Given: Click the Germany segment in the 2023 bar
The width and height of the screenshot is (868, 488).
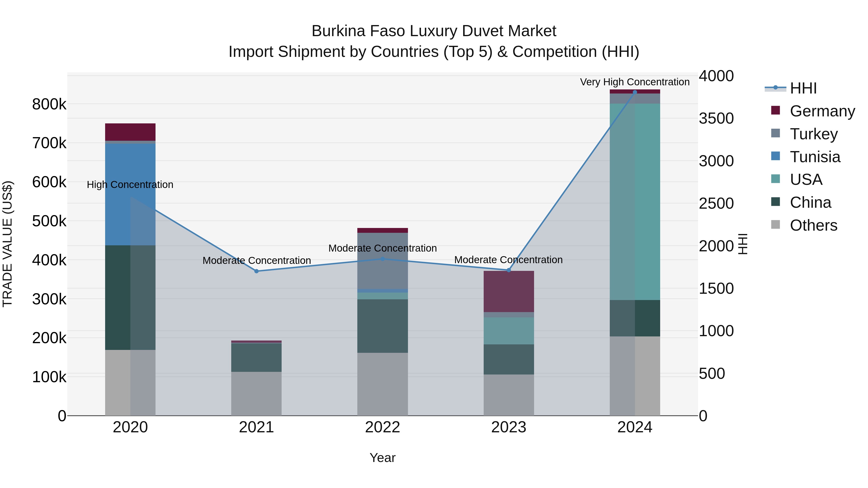Looking at the screenshot, I should click(509, 292).
